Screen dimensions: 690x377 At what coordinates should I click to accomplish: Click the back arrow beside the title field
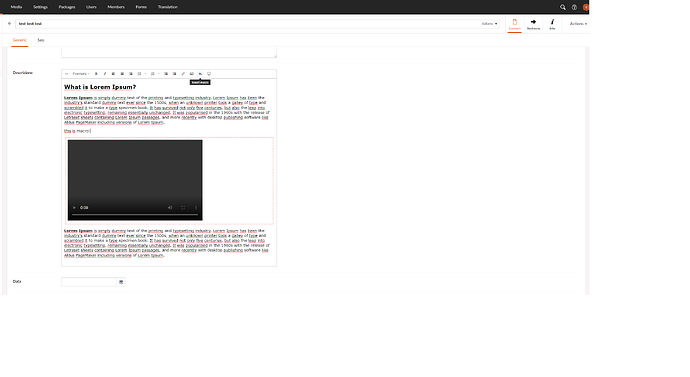click(10, 24)
